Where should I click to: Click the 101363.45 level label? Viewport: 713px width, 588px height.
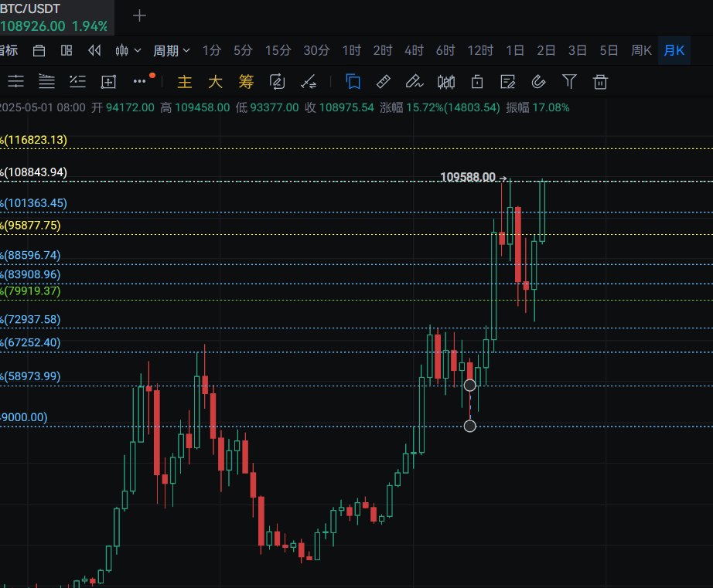(x=34, y=203)
